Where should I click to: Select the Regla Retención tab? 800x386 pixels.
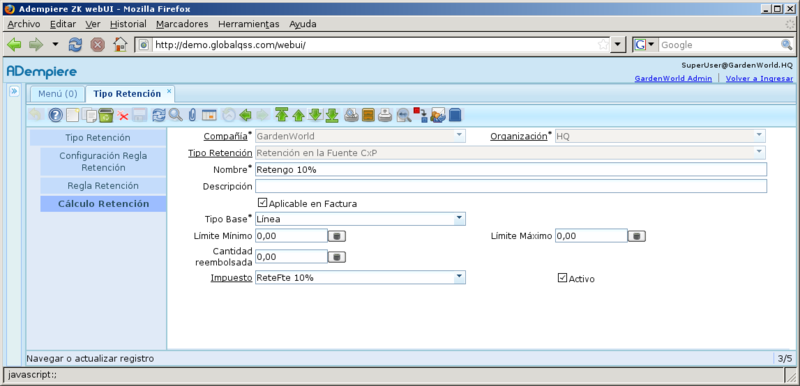(x=103, y=186)
